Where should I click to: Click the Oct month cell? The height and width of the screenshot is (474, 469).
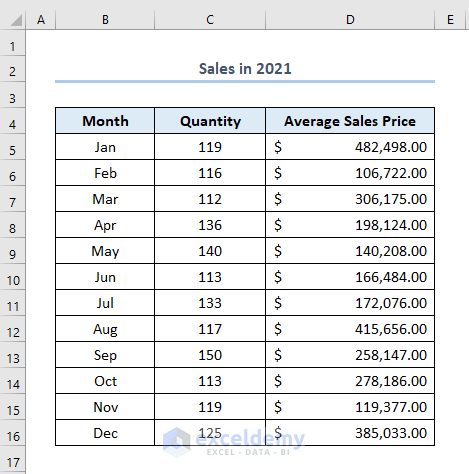[105, 381]
